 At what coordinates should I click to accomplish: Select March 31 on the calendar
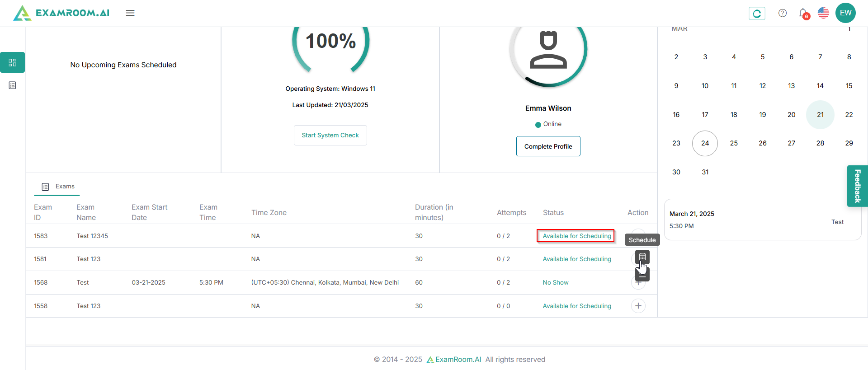[x=705, y=172]
